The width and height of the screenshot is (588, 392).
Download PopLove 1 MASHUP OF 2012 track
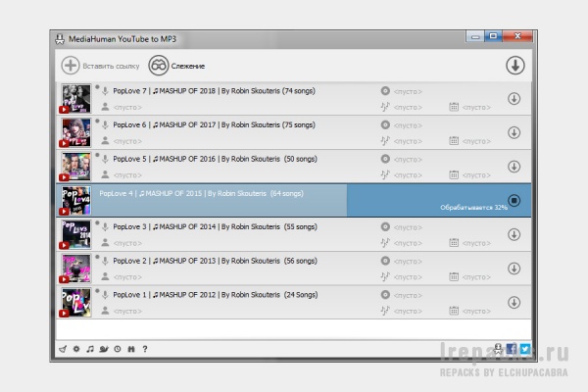514,303
